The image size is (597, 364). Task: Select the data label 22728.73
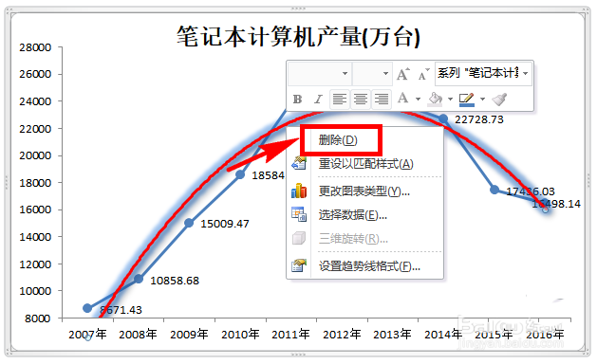click(x=479, y=119)
